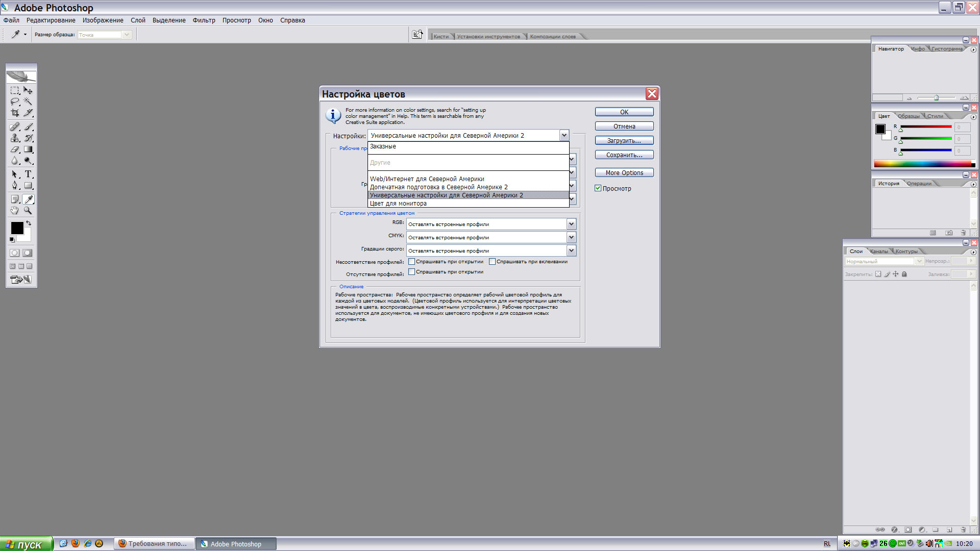Screen dimensions: 980x551
Task: Open the пуск Start menu
Action: 27,544
